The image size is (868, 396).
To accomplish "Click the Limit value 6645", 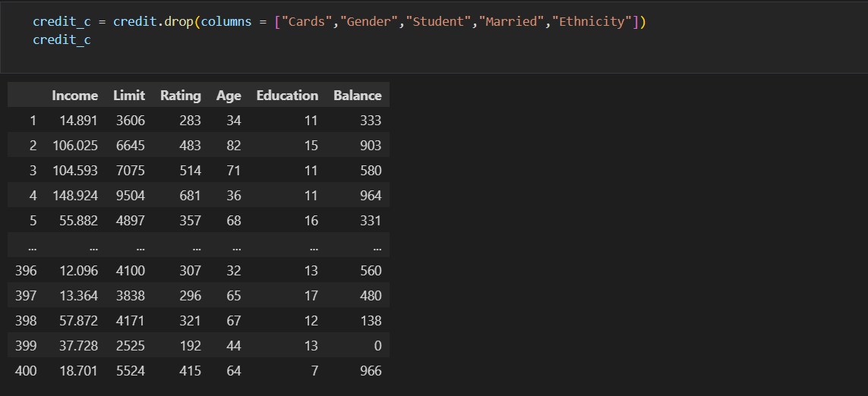I will click(x=131, y=145).
